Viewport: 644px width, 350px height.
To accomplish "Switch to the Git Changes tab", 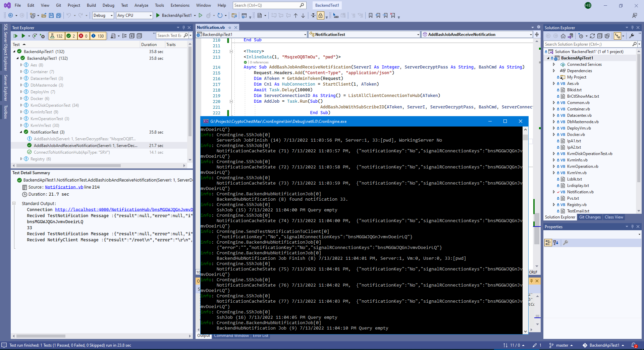I will pyautogui.click(x=590, y=217).
